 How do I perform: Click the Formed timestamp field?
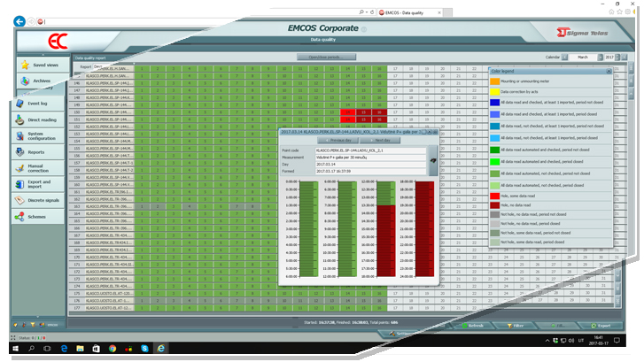coord(370,171)
